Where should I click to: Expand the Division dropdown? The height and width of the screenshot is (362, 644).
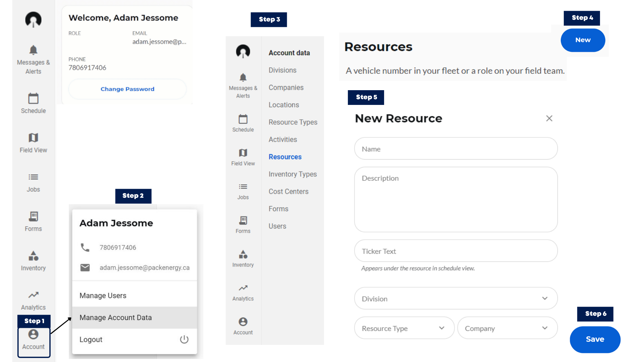click(455, 298)
